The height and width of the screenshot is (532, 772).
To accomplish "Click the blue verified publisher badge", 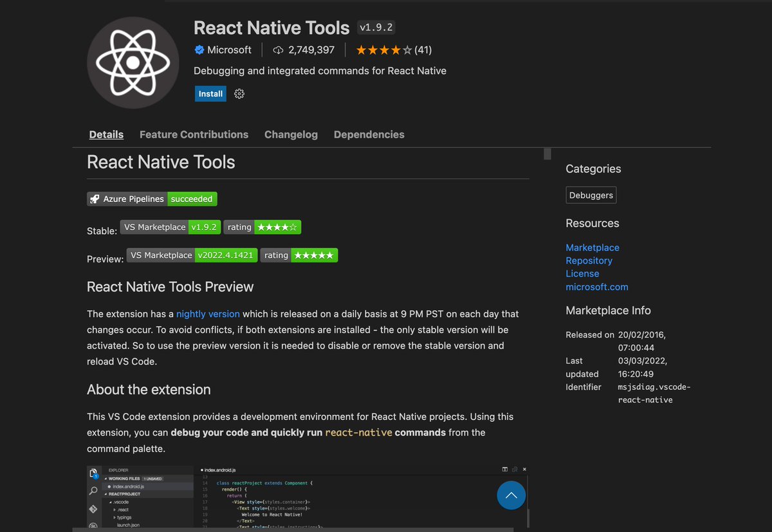I will click(x=199, y=50).
